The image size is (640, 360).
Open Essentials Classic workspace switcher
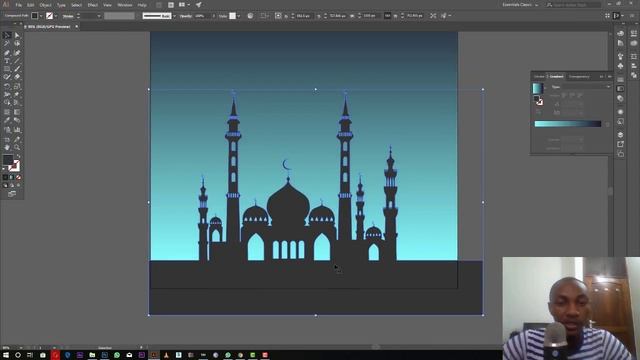click(x=520, y=5)
